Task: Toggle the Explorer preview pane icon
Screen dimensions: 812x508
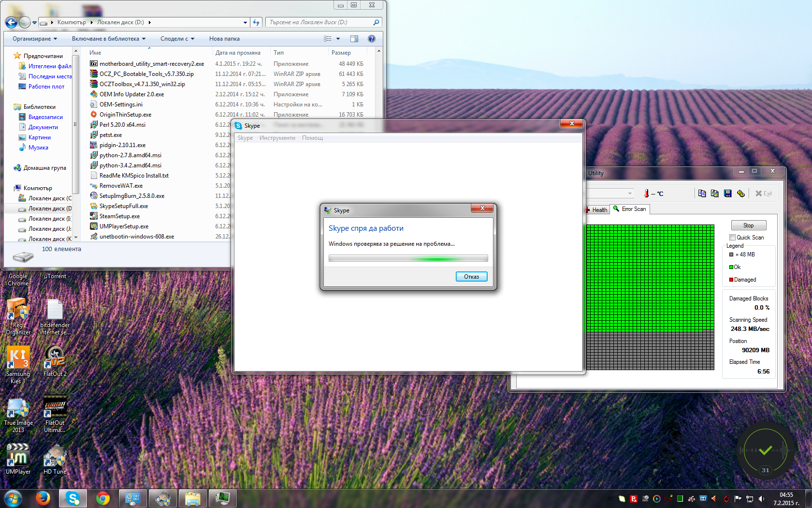Action: 354,39
